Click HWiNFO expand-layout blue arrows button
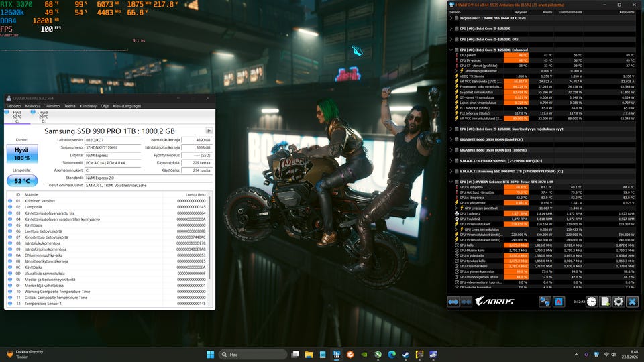 coord(453,302)
